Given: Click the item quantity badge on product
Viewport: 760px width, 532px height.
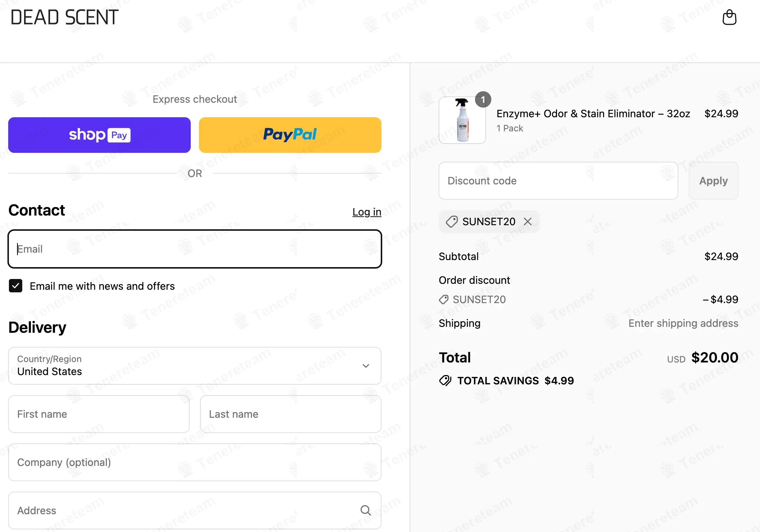Looking at the screenshot, I should (483, 99).
